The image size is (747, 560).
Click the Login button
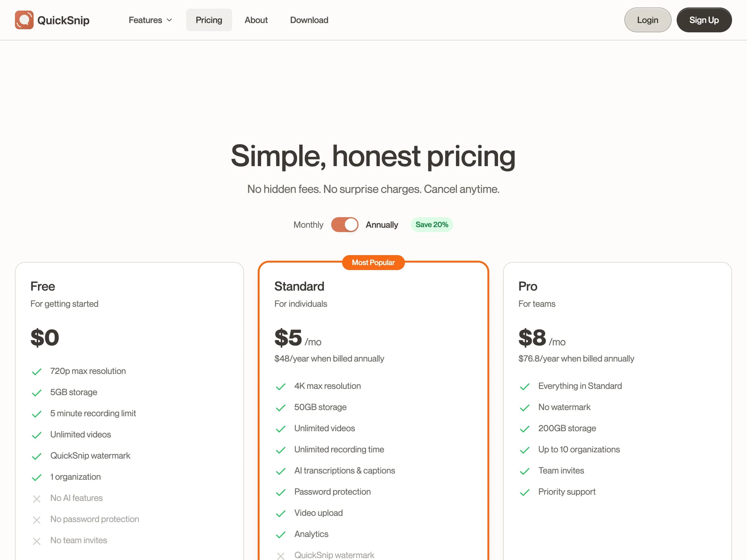click(x=647, y=20)
